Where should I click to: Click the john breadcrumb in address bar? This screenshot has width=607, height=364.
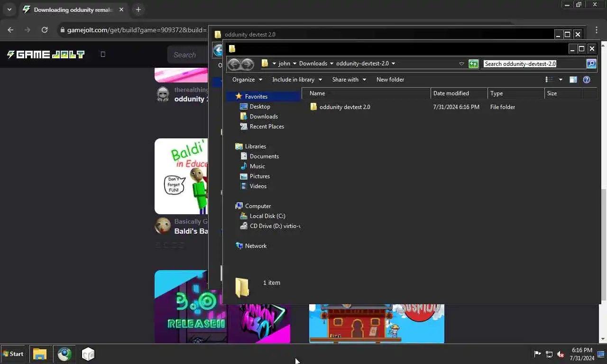[284, 64]
